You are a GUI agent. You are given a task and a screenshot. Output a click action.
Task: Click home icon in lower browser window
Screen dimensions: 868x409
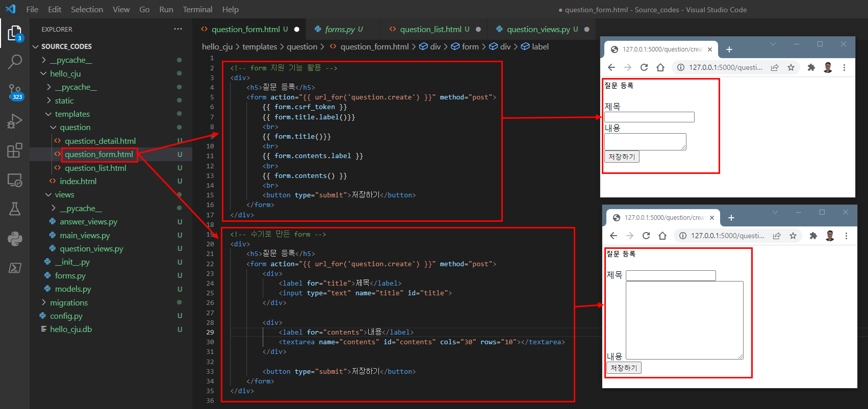click(x=662, y=236)
